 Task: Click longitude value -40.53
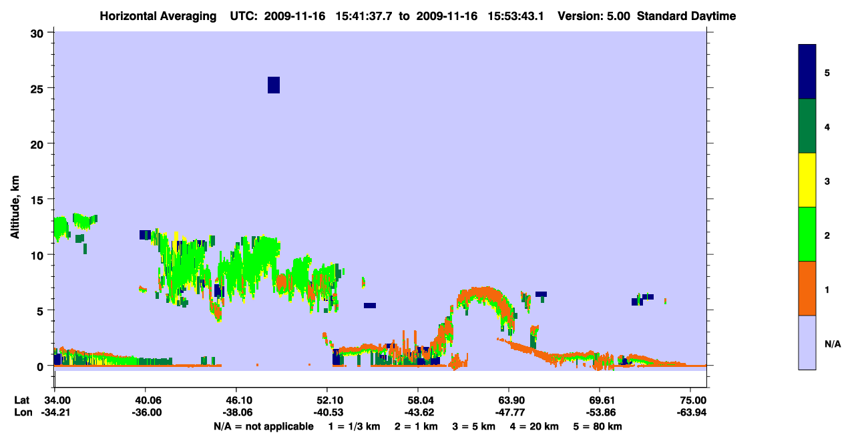click(328, 412)
